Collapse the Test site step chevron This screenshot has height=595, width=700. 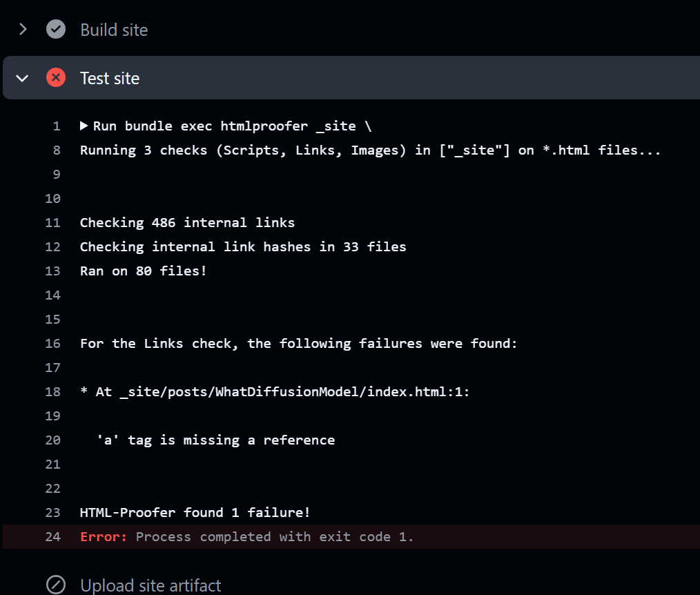[22, 79]
